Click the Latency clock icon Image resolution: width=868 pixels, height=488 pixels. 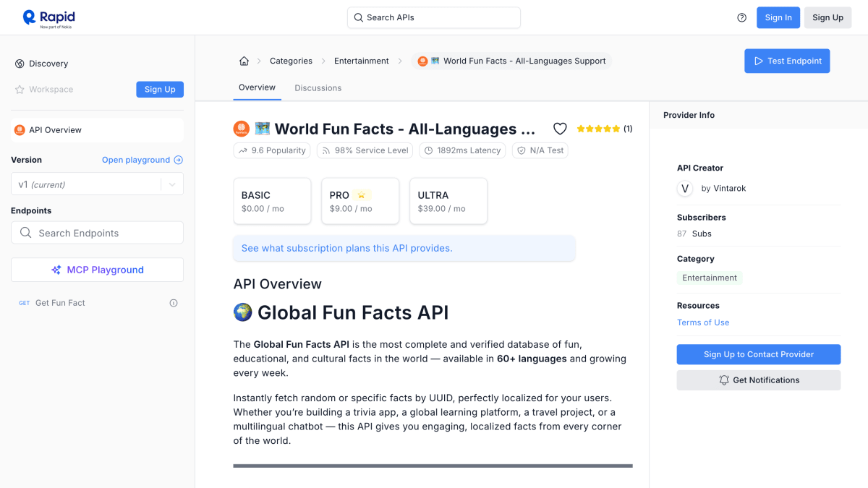tap(428, 150)
